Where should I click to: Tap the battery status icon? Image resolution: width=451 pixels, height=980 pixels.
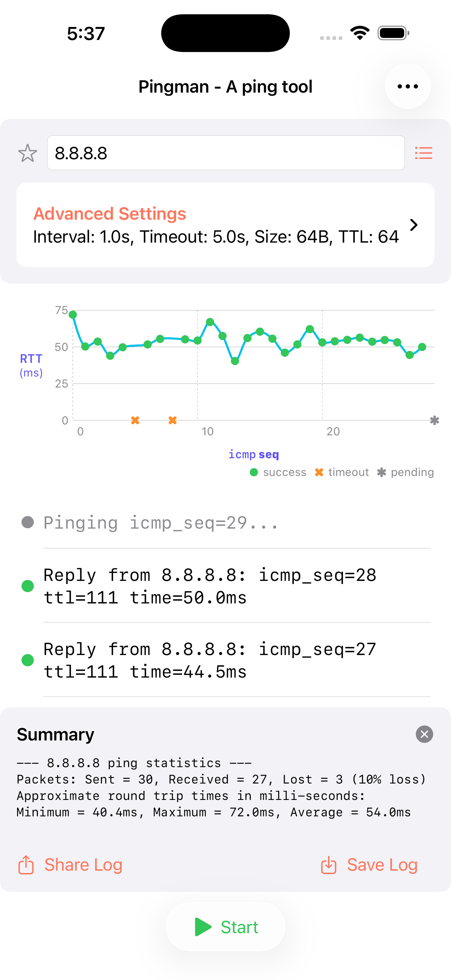coord(393,33)
